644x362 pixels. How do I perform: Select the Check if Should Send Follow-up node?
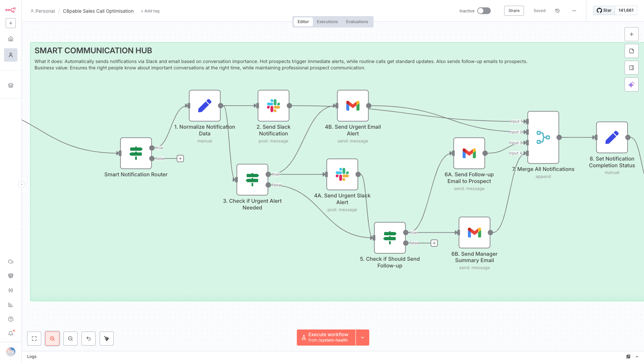[390, 238]
